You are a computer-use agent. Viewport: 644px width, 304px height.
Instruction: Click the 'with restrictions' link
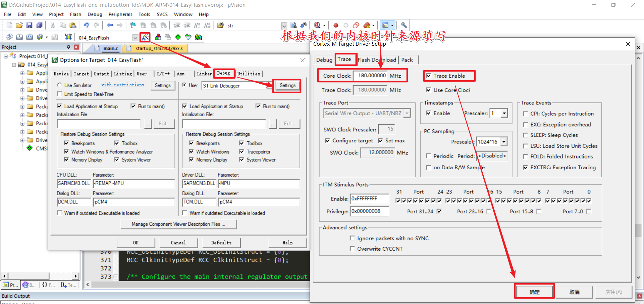[123, 85]
